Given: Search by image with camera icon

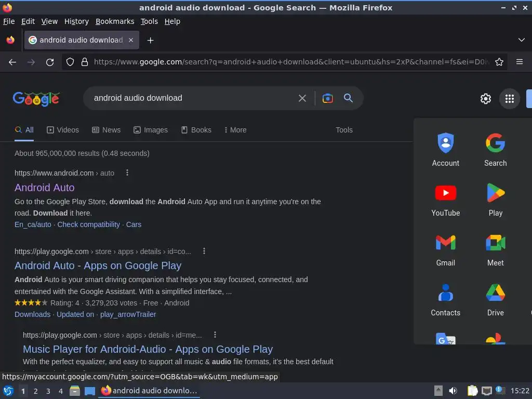Looking at the screenshot, I should tap(327, 98).
